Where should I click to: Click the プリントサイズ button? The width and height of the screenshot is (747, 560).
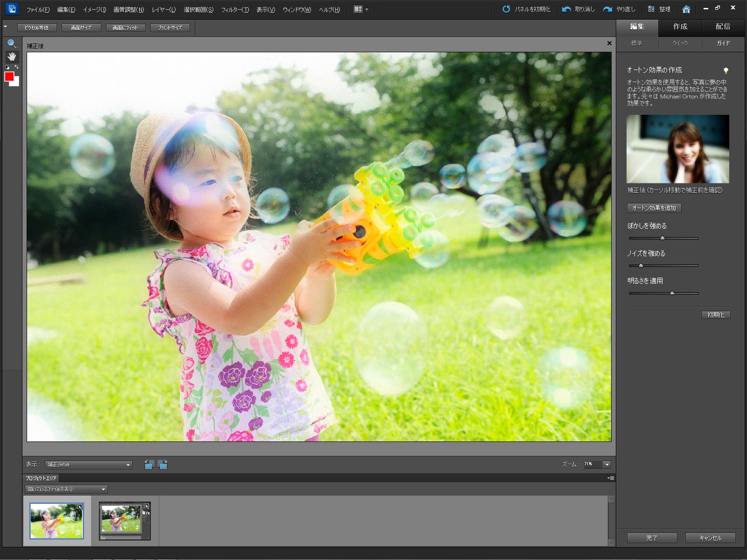point(170,28)
